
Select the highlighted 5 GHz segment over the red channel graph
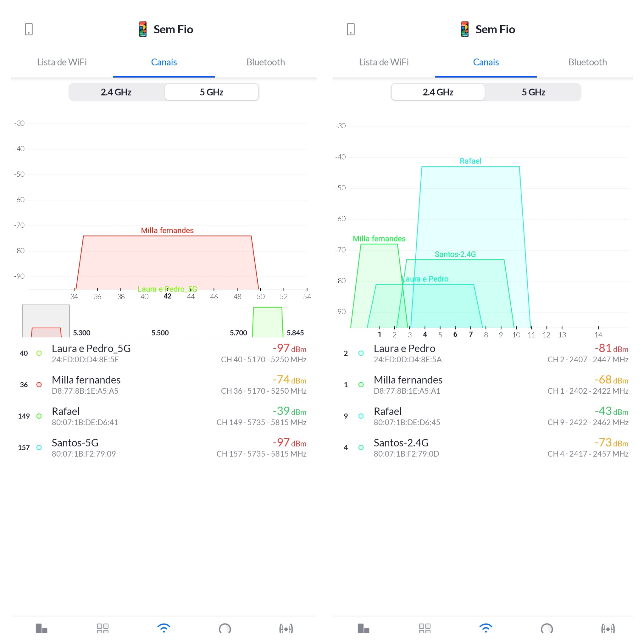[x=212, y=92]
